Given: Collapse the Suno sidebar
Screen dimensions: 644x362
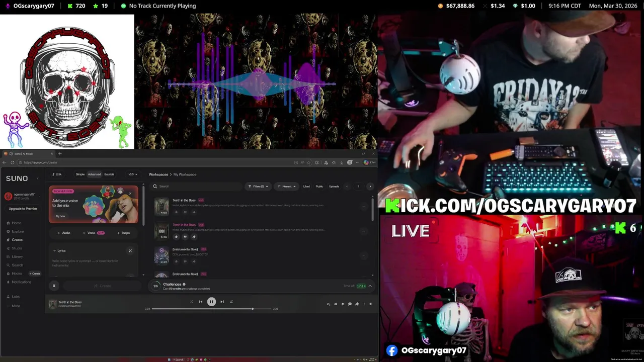Looking at the screenshot, I should [x=37, y=178].
